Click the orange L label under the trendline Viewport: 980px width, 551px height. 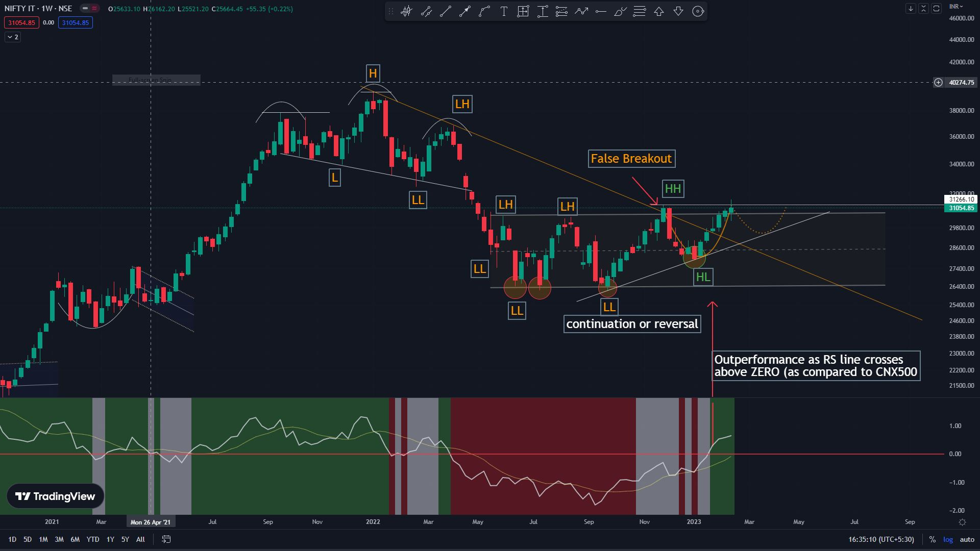coord(334,178)
